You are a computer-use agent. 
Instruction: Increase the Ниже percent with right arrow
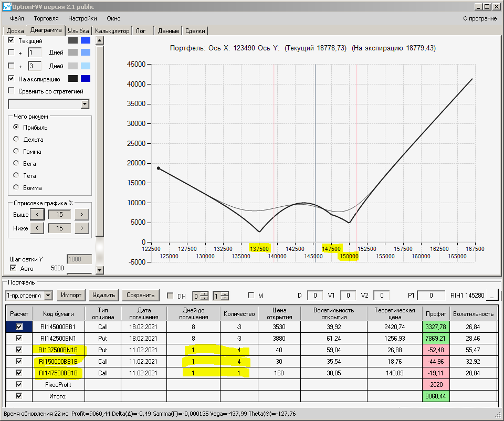coord(82,228)
